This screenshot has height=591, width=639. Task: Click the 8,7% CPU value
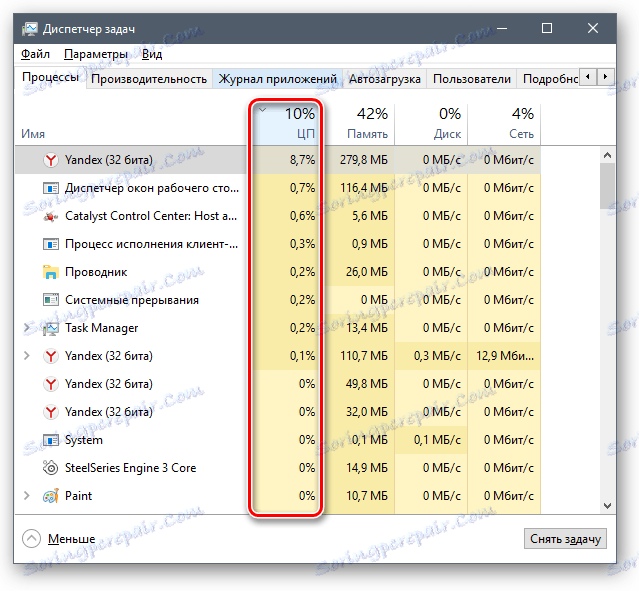pyautogui.click(x=302, y=160)
